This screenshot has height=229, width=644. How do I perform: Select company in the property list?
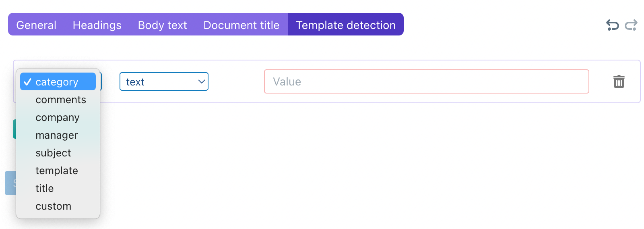click(x=58, y=117)
